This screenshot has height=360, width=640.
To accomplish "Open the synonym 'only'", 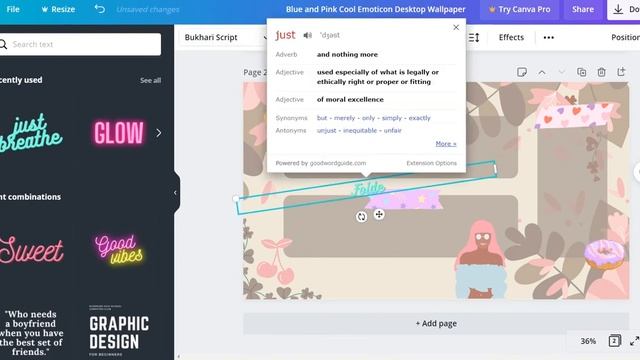I will tap(368, 118).
